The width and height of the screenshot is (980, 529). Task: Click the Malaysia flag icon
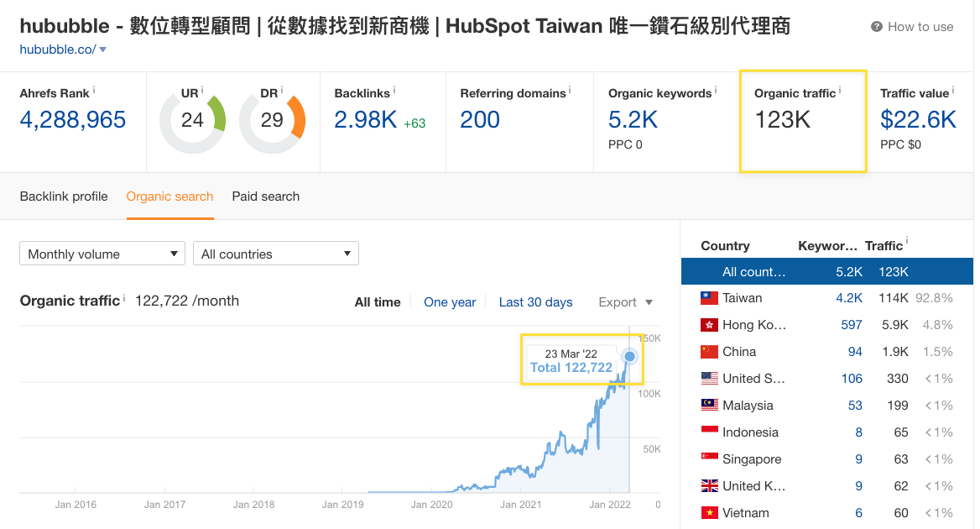pyautogui.click(x=709, y=406)
